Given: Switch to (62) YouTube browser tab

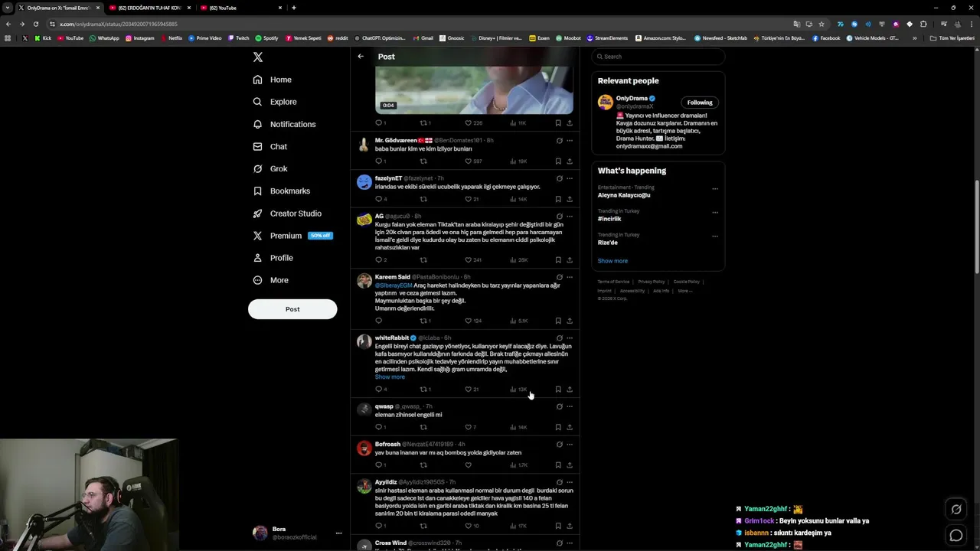Looking at the screenshot, I should [240, 8].
